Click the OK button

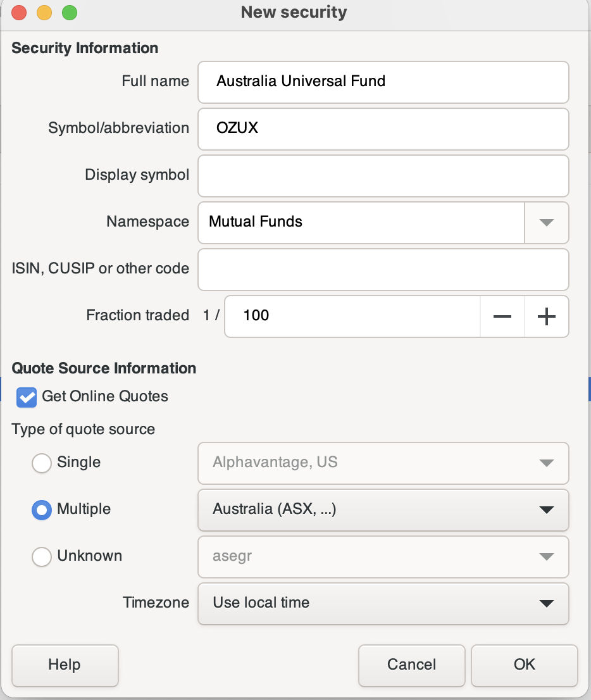click(524, 665)
